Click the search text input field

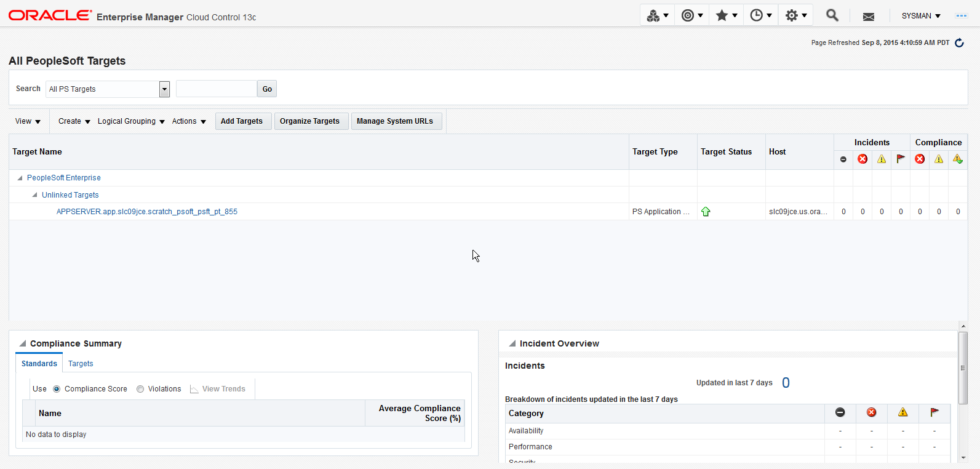217,89
